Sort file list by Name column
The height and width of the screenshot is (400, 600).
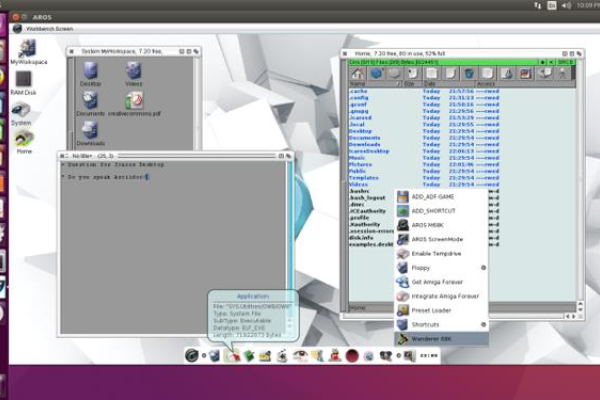click(x=374, y=83)
